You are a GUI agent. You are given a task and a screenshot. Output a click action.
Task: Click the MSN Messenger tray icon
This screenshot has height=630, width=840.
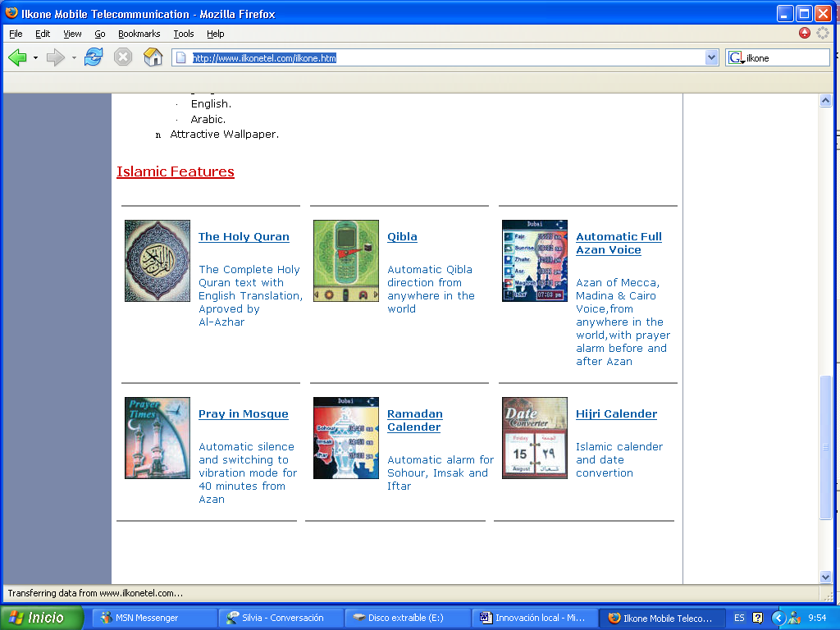794,618
